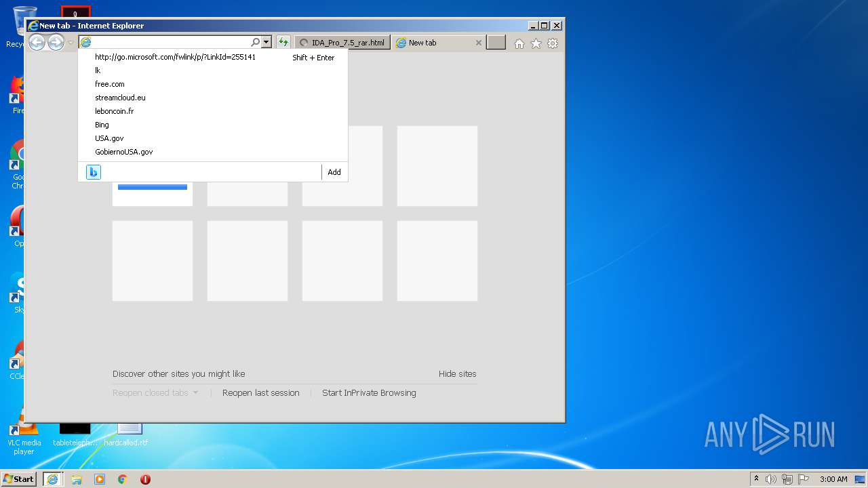Minimize the Internet Explorer window

[533, 26]
